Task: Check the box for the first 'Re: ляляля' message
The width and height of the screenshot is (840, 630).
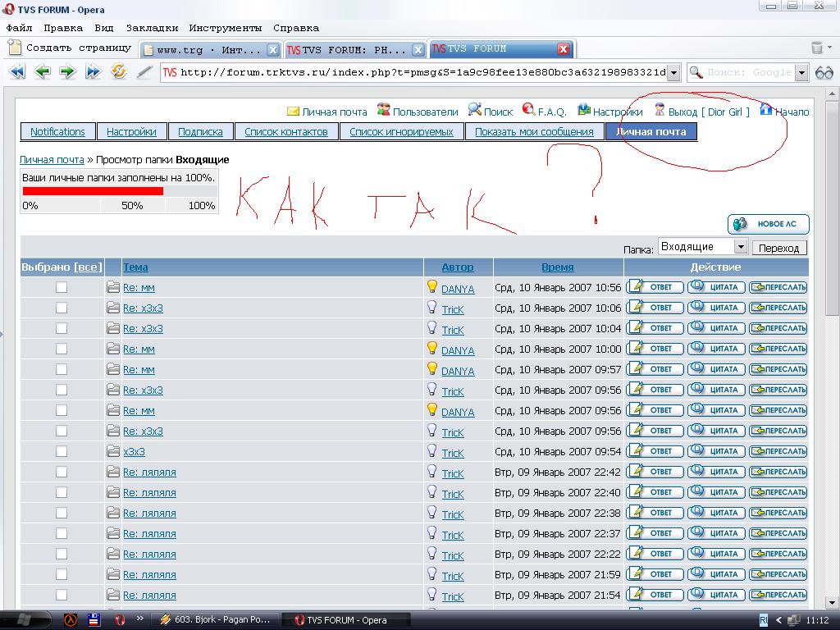Action: (62, 472)
